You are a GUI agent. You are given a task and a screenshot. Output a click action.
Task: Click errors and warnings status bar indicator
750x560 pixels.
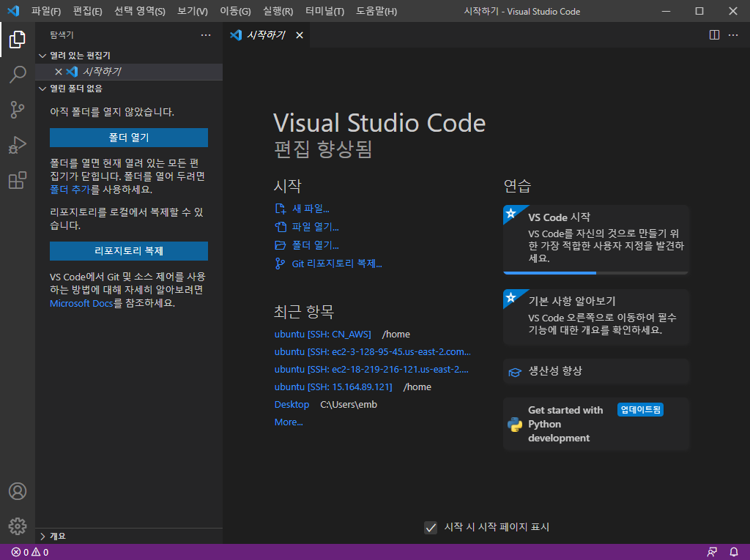(x=29, y=553)
